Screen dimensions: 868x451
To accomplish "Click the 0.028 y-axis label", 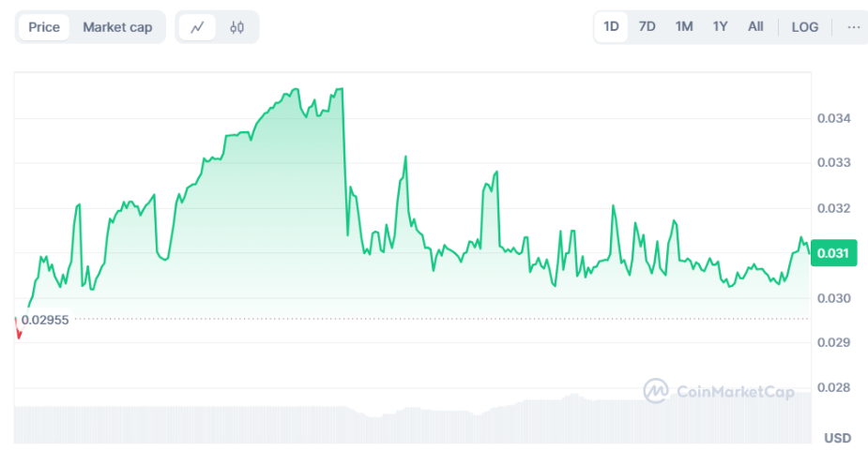I will 831,387.
